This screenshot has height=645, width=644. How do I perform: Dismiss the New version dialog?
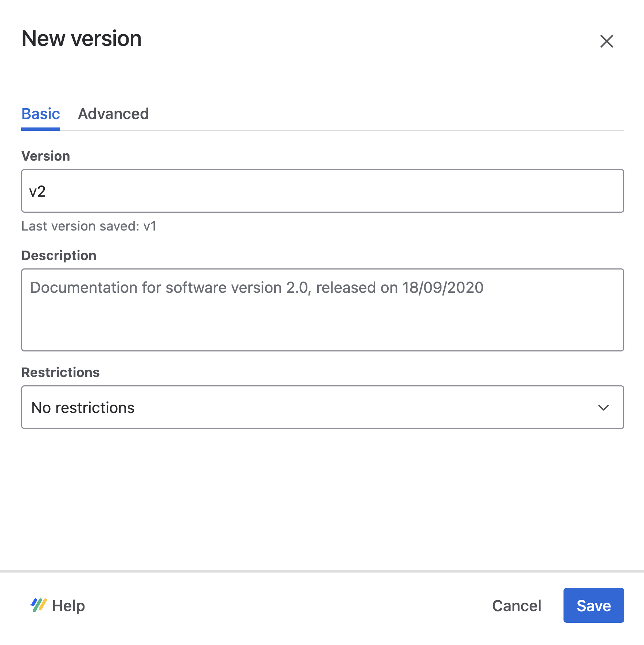point(606,41)
